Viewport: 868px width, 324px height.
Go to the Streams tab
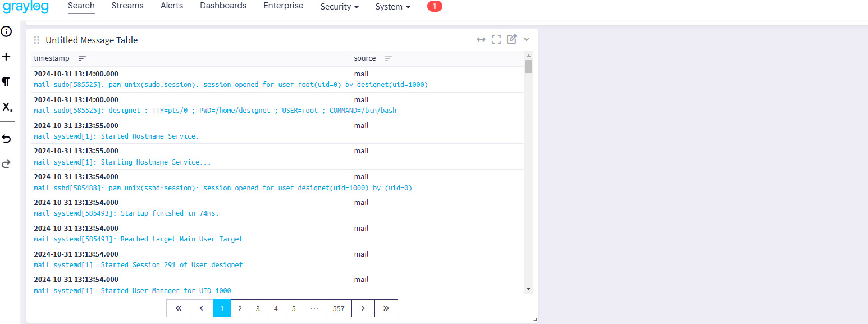click(127, 6)
